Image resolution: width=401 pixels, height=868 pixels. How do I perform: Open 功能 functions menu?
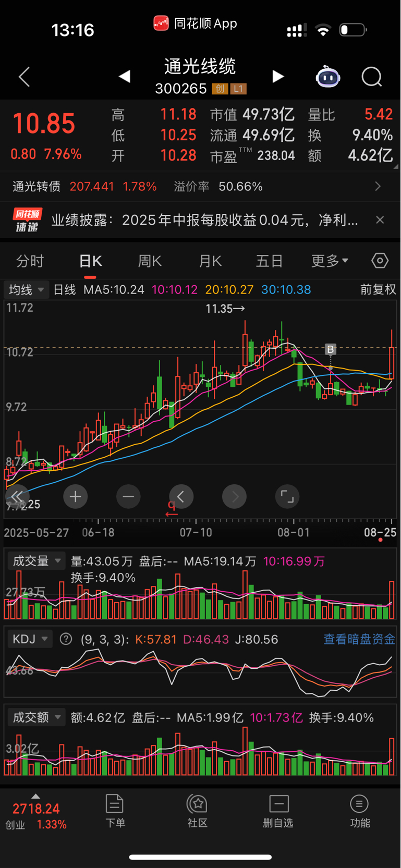pyautogui.click(x=360, y=811)
